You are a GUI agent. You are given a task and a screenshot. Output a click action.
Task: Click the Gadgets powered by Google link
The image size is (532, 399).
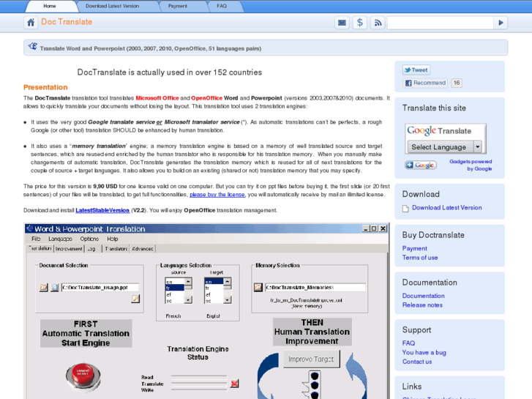[x=471, y=165]
